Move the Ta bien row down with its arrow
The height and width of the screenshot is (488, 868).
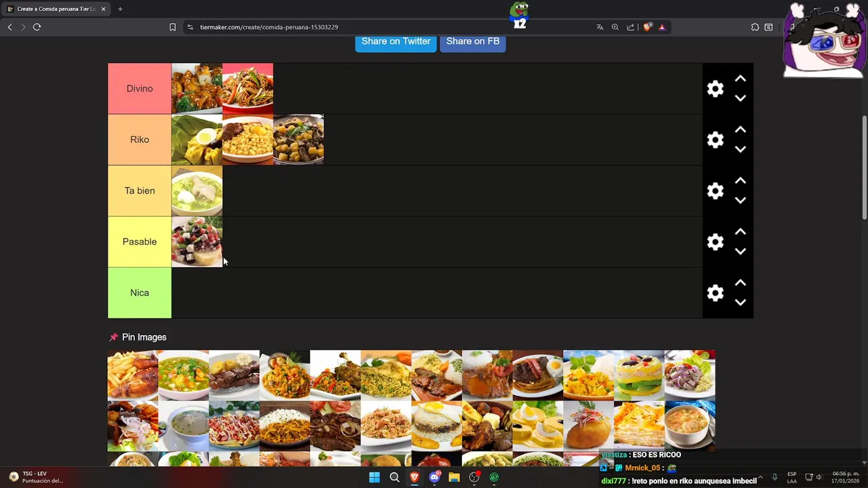[x=741, y=201]
